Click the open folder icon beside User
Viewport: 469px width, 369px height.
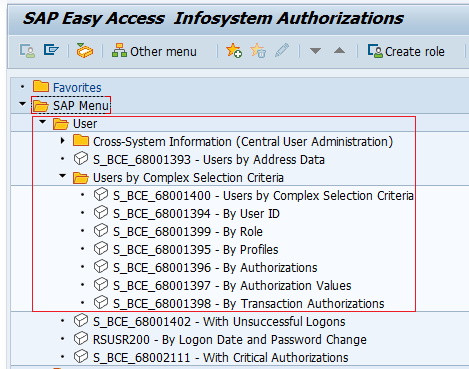[x=61, y=124]
